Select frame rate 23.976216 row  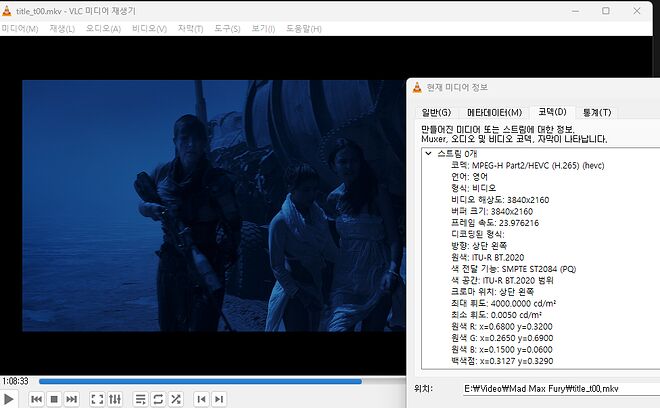tap(495, 223)
